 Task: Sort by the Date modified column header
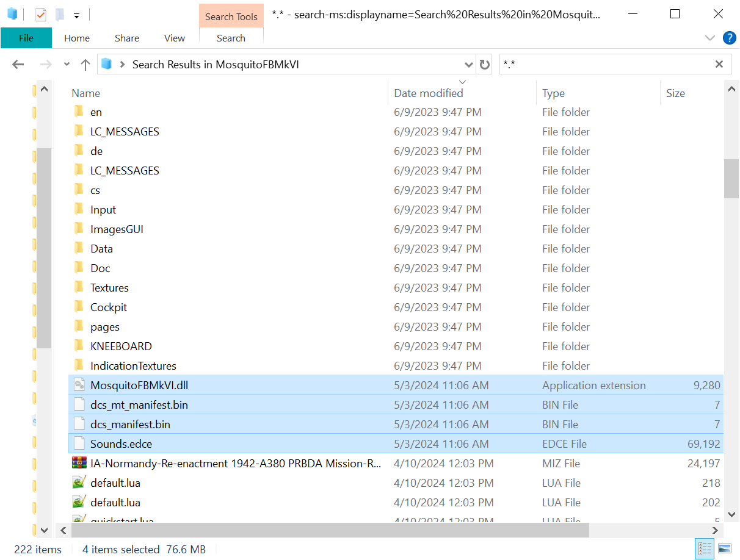pos(429,93)
